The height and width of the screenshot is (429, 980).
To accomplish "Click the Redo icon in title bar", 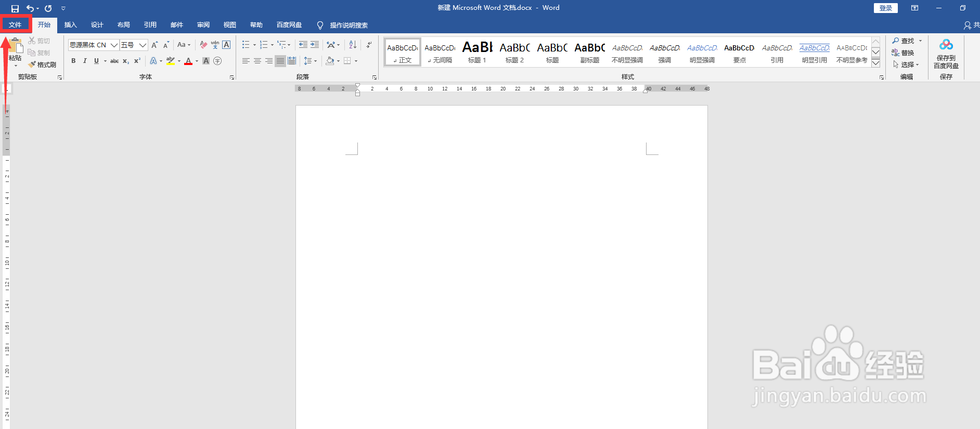I will (48, 8).
